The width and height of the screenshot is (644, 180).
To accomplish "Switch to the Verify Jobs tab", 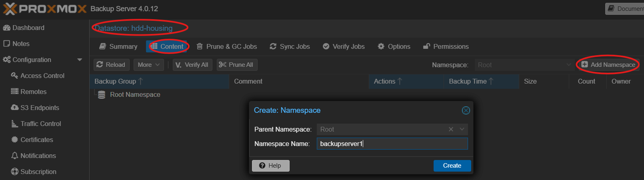I will pyautogui.click(x=344, y=46).
